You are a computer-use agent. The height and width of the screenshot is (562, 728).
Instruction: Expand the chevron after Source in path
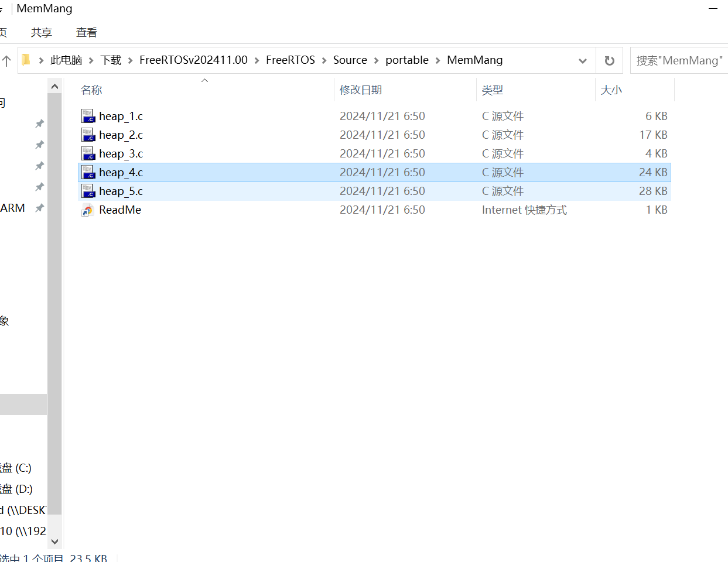(376, 60)
